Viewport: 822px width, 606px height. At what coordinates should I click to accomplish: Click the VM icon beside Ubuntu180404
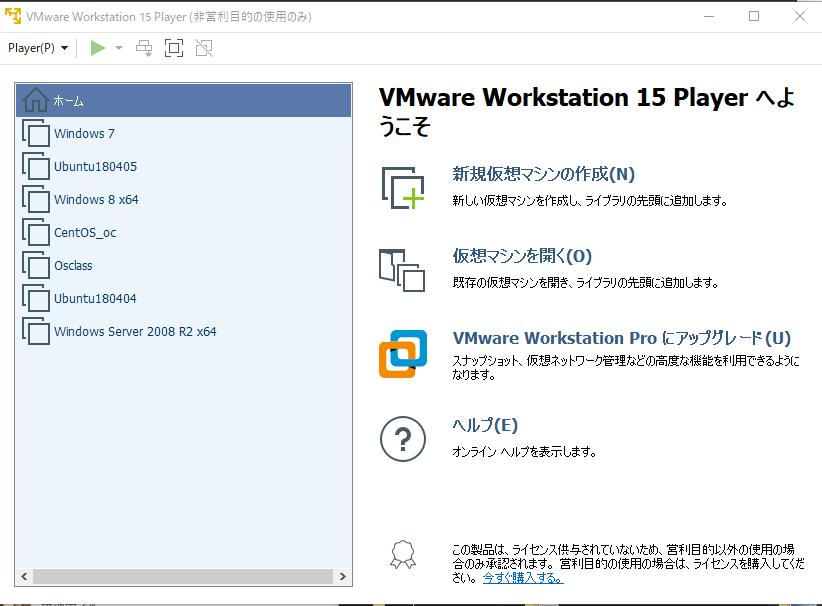[x=36, y=298]
